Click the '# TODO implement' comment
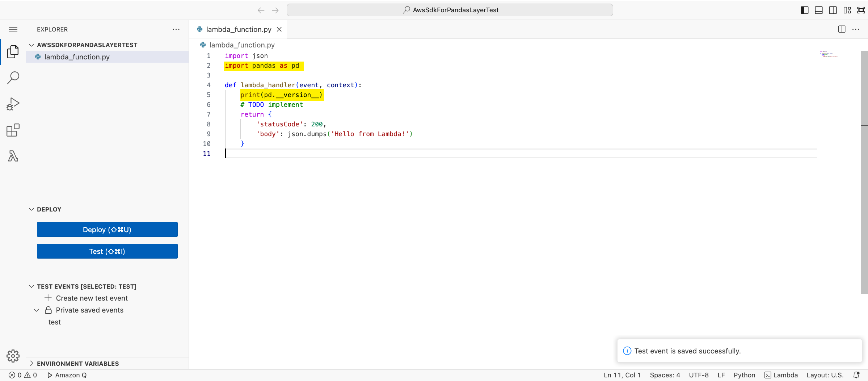Viewport: 868px width, 381px height. click(271, 105)
